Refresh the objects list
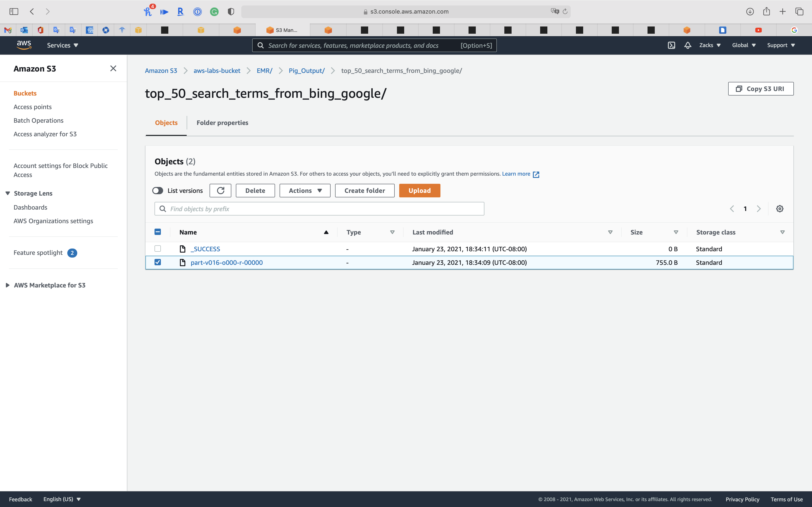 (x=220, y=190)
